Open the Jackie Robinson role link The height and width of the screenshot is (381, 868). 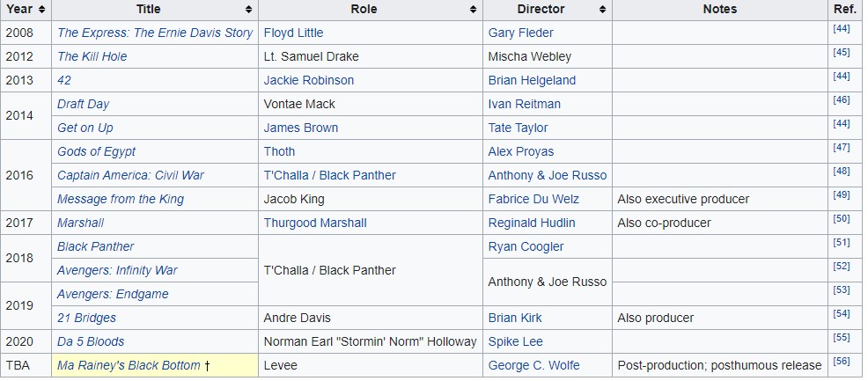tap(308, 80)
